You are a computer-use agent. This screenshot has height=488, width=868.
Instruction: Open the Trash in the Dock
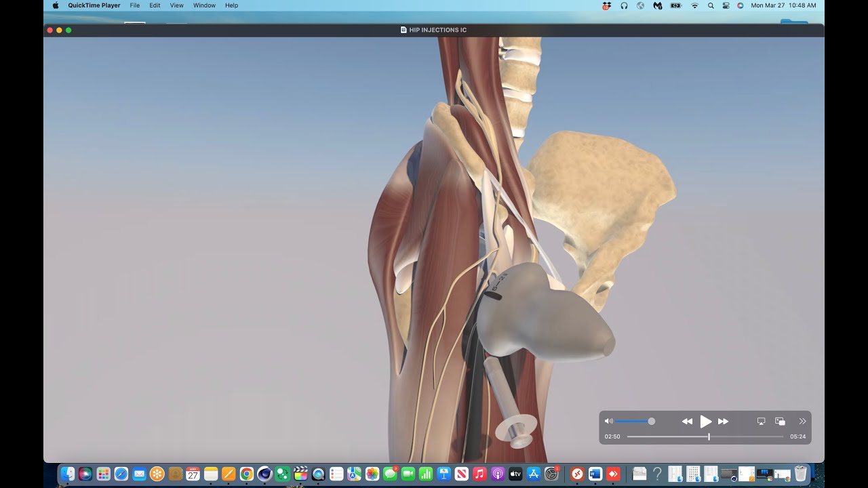801,474
